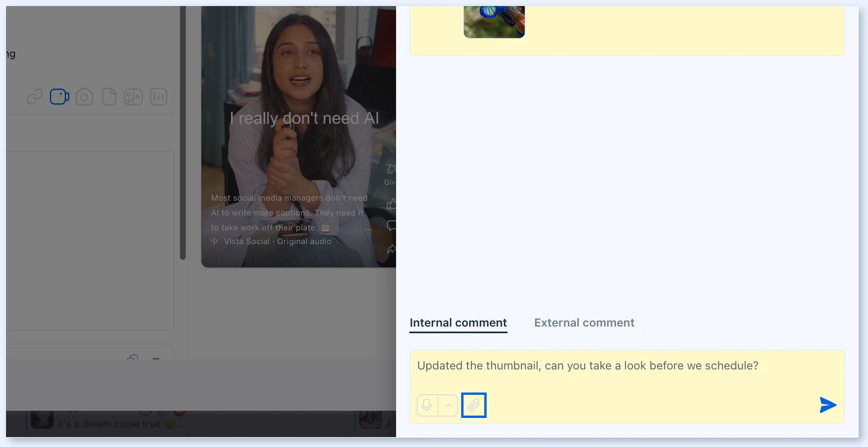The image size is (868, 447).
Task: Select the Internal comment tab
Action: coord(458,323)
